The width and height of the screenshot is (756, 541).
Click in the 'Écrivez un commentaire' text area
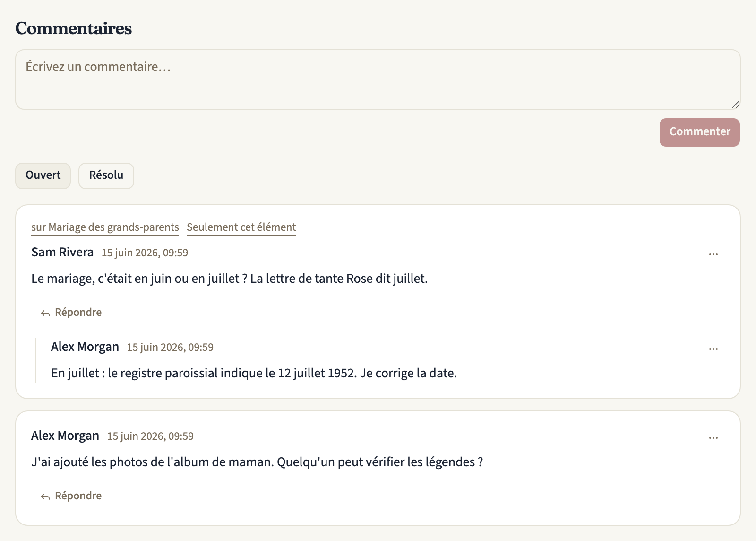click(378, 79)
